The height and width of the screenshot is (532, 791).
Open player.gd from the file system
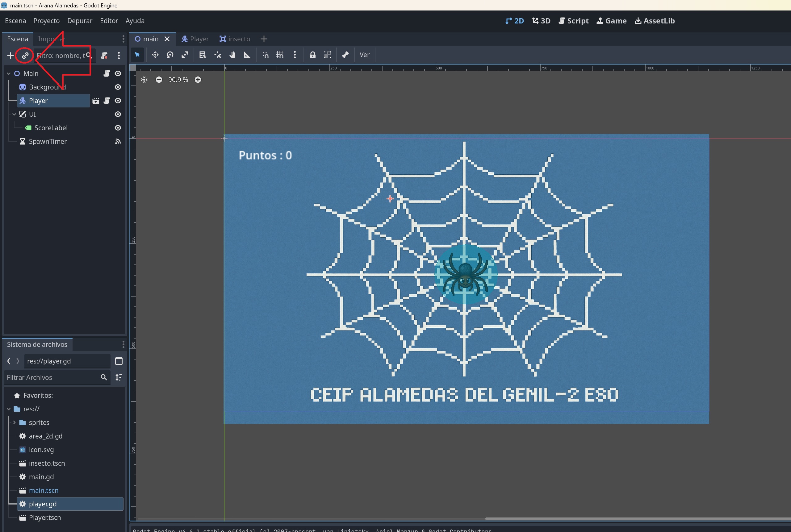[43, 504]
